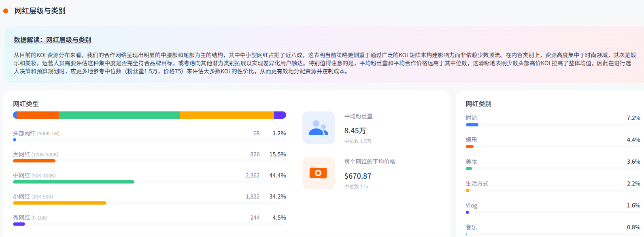Click the 数据解读：网红层级与类别 heading

(x=53, y=40)
